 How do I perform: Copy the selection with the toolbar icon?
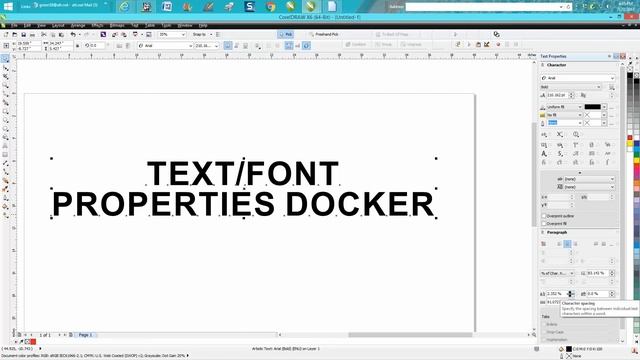tap(53, 35)
